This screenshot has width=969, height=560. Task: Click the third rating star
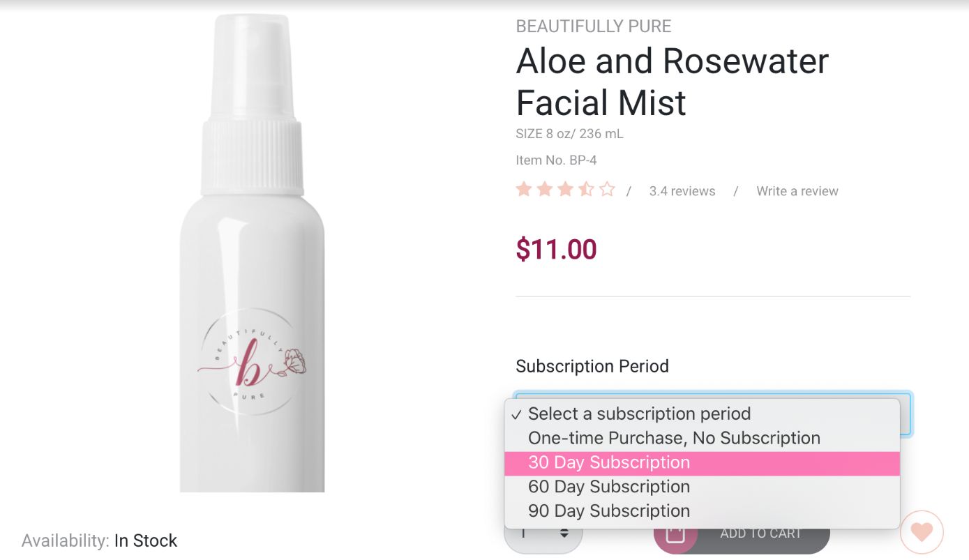(565, 190)
